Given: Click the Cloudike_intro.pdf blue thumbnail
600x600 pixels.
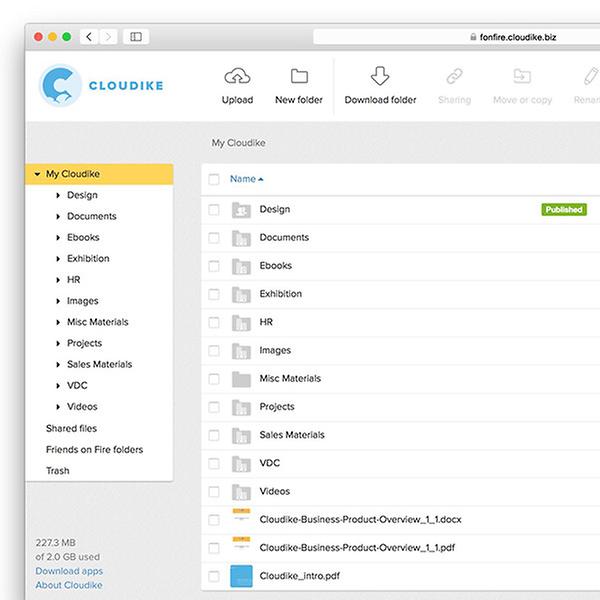Looking at the screenshot, I should [x=241, y=576].
